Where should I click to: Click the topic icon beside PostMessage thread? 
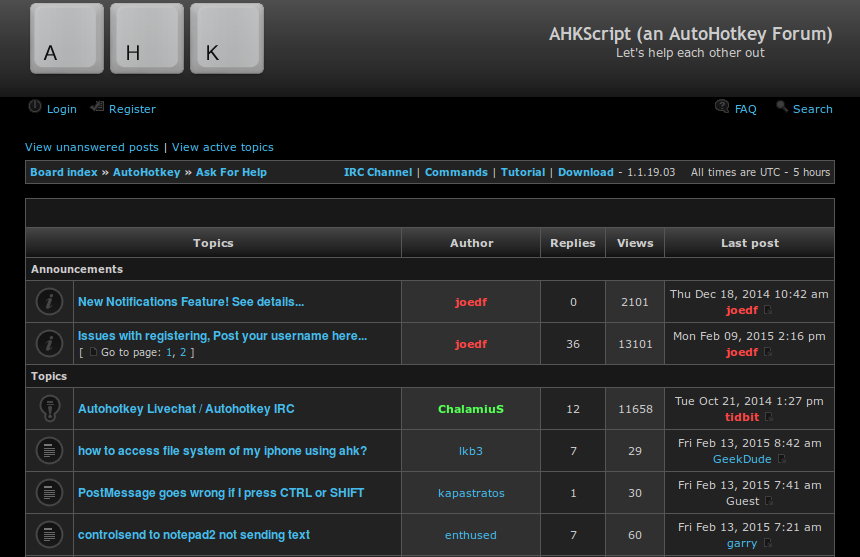pos(49,492)
